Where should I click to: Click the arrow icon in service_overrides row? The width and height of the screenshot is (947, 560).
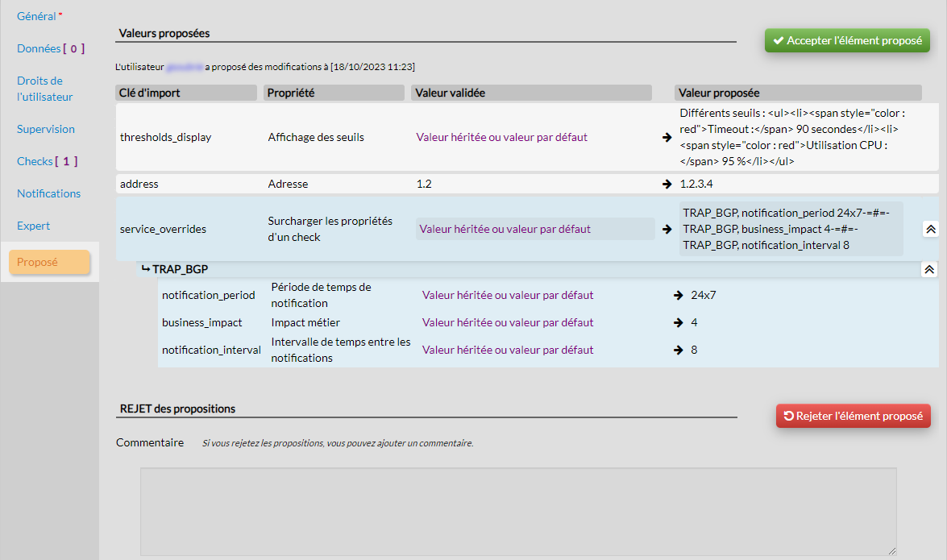(x=667, y=230)
